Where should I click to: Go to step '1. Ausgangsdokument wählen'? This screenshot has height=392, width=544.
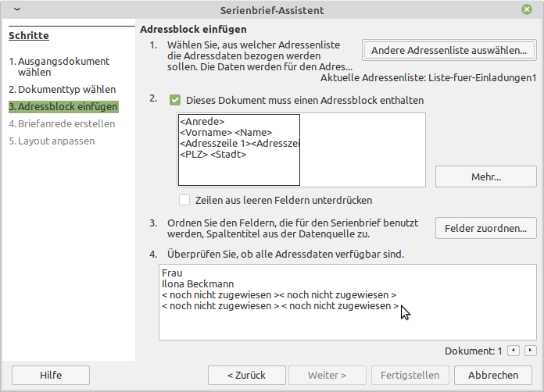point(59,66)
